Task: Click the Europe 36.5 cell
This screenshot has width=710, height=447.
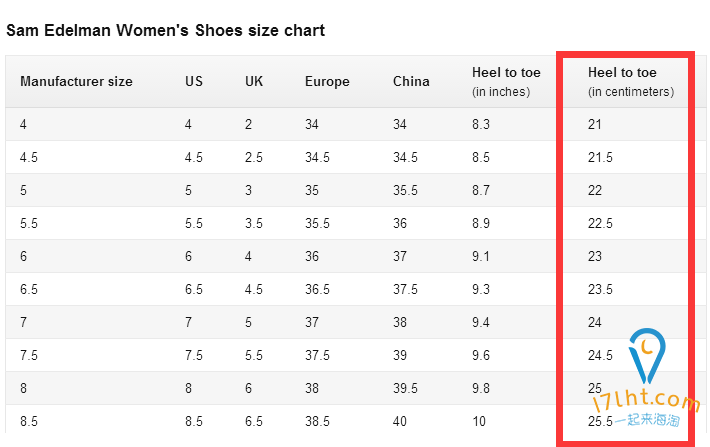Action: tap(317, 289)
